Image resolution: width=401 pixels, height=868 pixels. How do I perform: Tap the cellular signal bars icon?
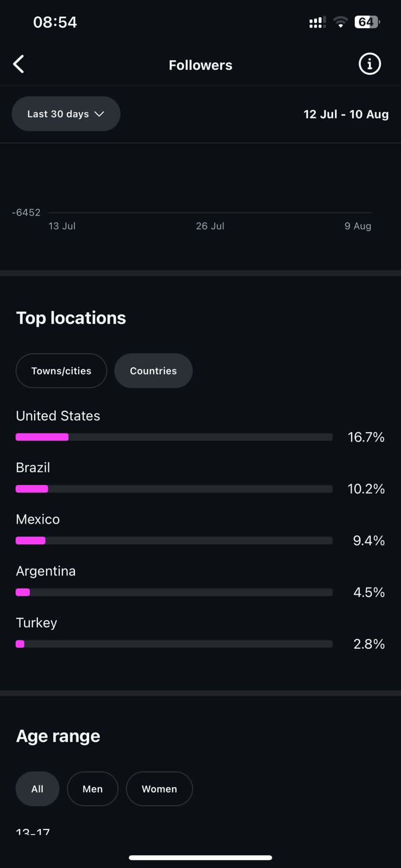click(x=317, y=22)
